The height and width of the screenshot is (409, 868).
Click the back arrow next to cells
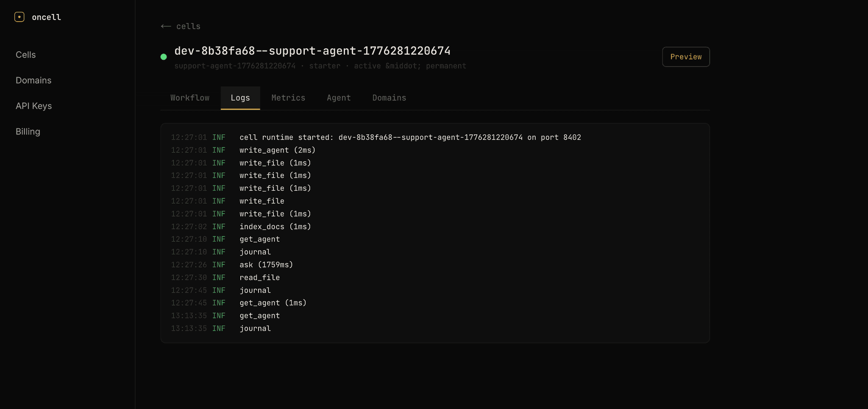[166, 26]
